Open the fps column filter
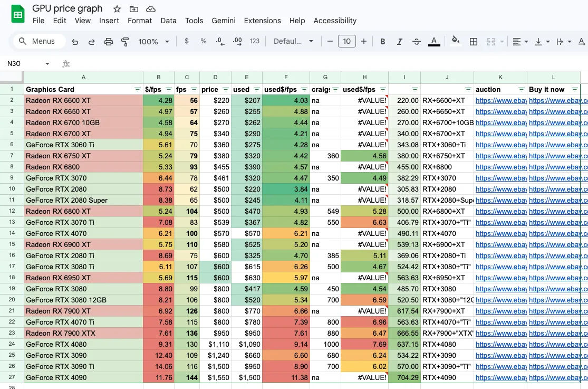The width and height of the screenshot is (588, 389). (194, 89)
